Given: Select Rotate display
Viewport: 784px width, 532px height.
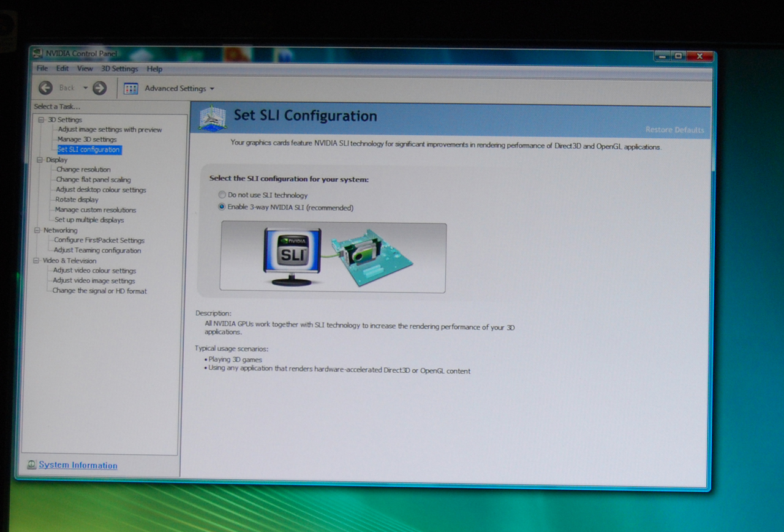Looking at the screenshot, I should click(x=77, y=200).
